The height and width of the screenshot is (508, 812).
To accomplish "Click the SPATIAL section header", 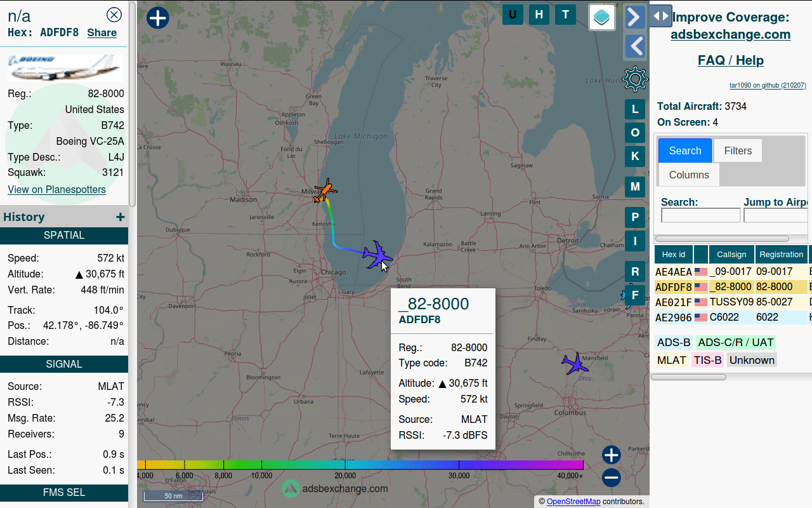I will pyautogui.click(x=64, y=236).
